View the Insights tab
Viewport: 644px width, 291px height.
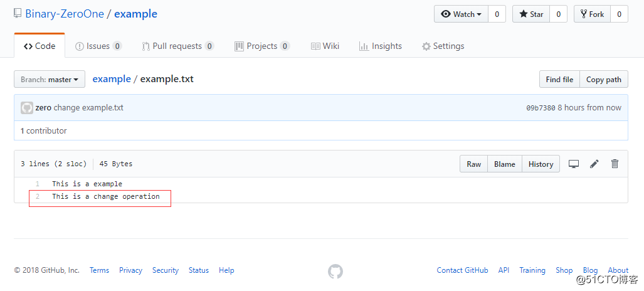click(x=381, y=46)
